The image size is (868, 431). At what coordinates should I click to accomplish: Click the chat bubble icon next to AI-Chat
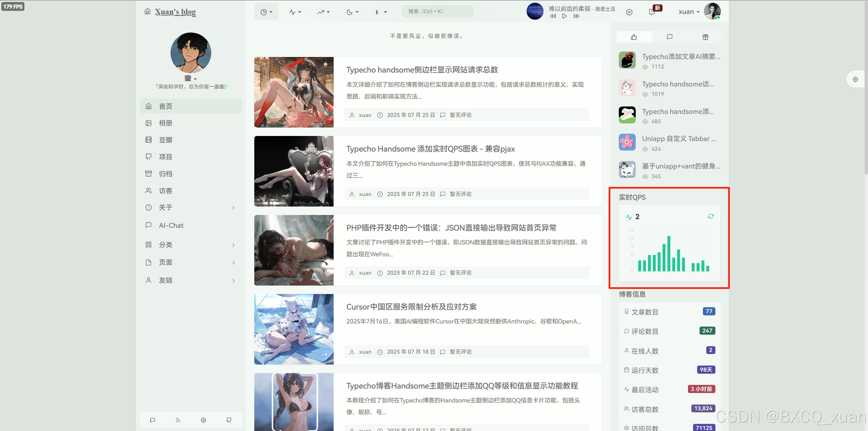tap(149, 225)
